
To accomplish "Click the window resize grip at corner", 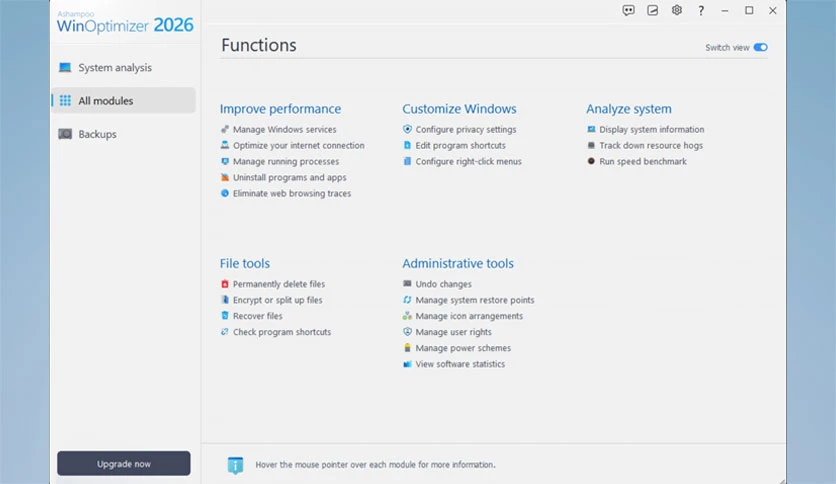I will tap(782, 481).
